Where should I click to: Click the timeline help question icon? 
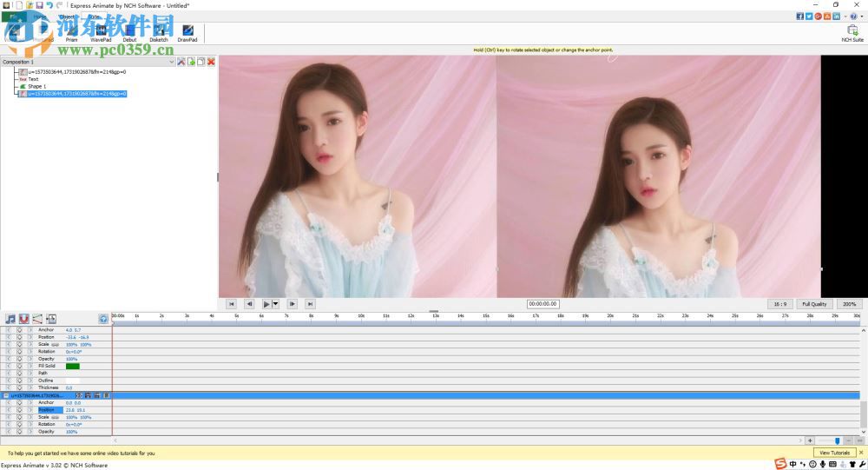(x=103, y=319)
